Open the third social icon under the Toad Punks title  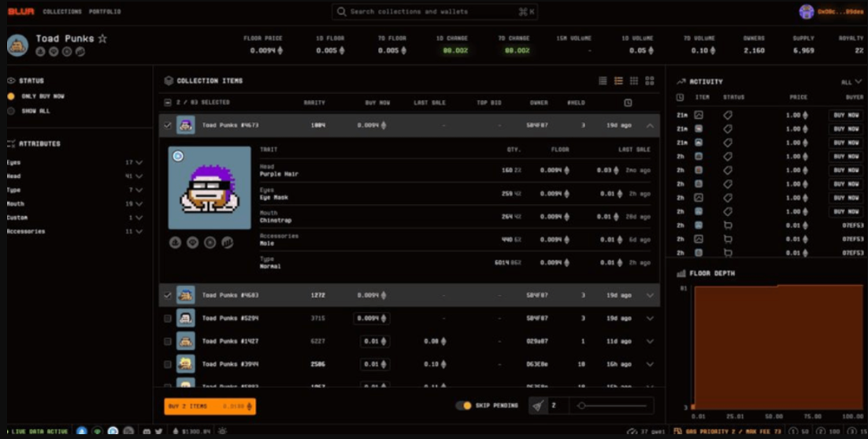click(x=67, y=51)
